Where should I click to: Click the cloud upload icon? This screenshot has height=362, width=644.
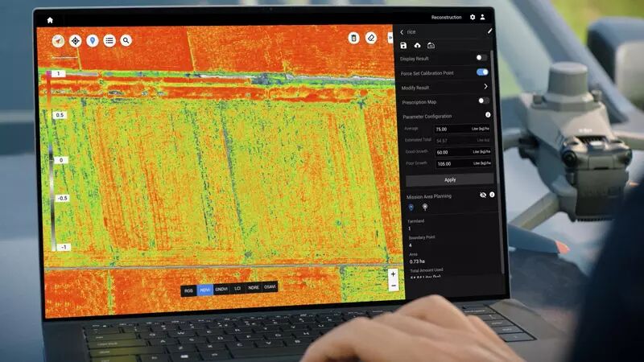[x=417, y=45]
